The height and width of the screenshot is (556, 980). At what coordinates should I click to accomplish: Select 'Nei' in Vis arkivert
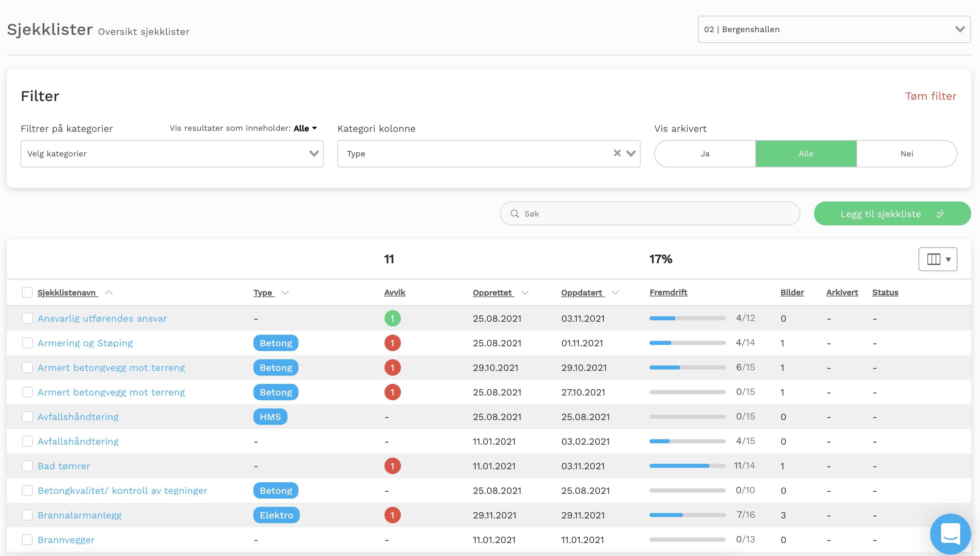[906, 153]
